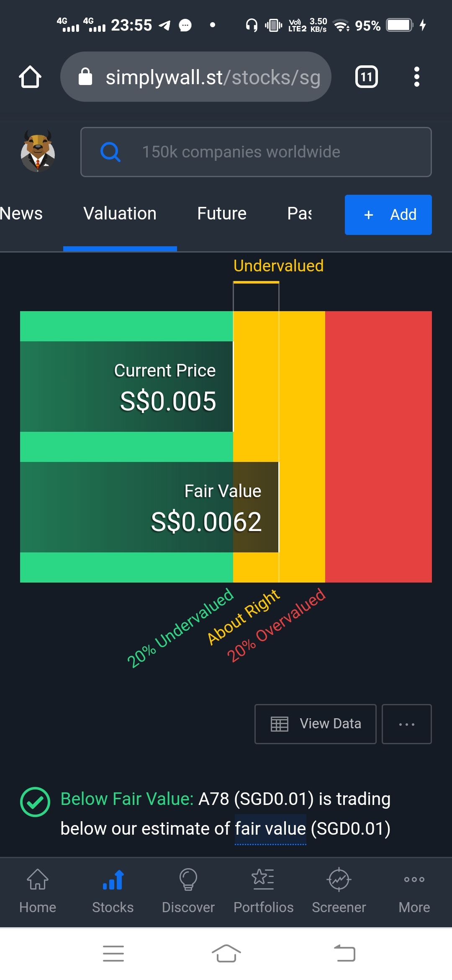
Task: Focus the 150k companies worldwide search field
Action: click(x=256, y=152)
